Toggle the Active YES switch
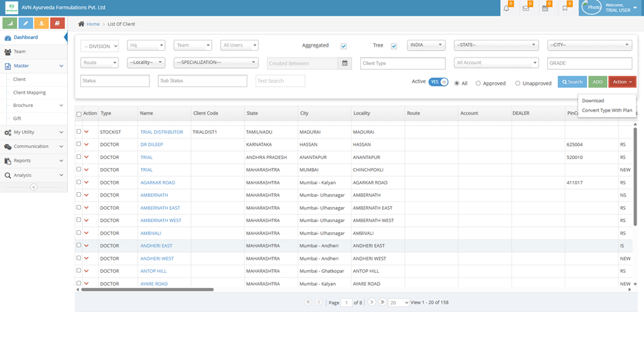 [438, 82]
